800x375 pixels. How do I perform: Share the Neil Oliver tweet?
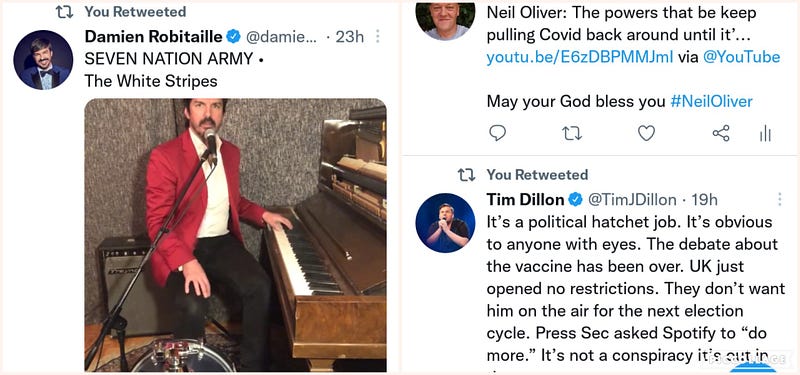coord(721,134)
